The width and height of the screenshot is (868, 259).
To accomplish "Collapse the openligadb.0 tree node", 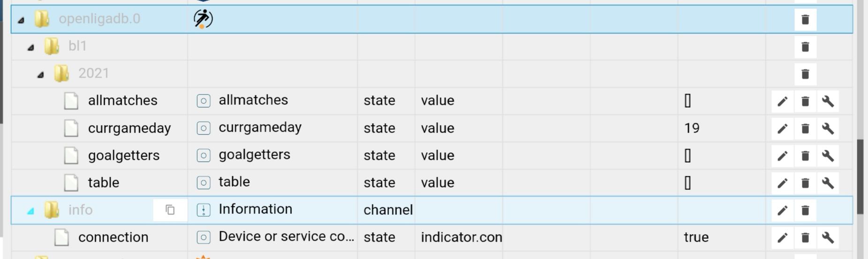I will pos(21,20).
